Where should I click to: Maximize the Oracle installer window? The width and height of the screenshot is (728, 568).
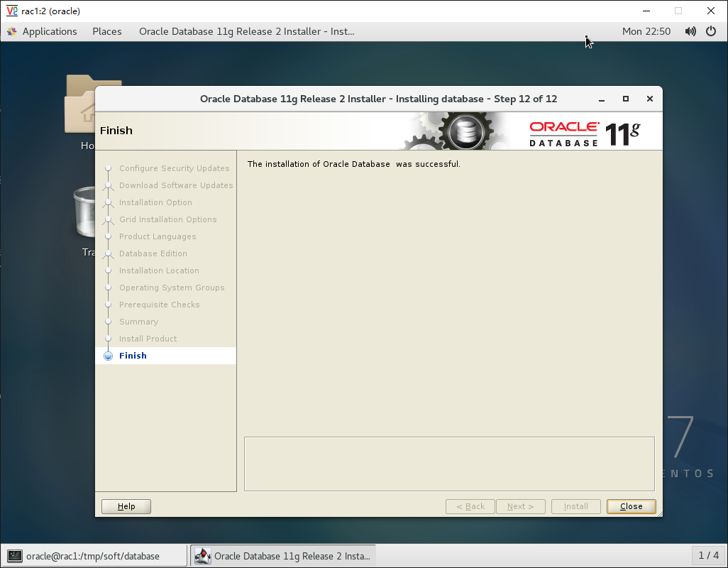coord(625,99)
